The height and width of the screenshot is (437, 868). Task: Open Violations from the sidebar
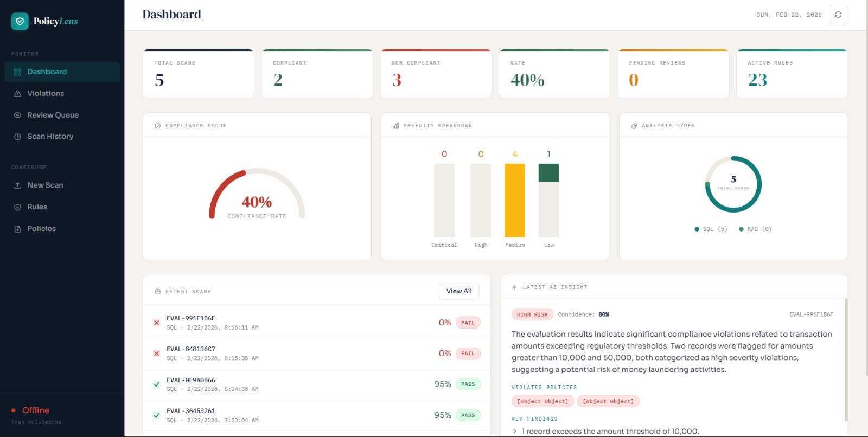(x=46, y=93)
